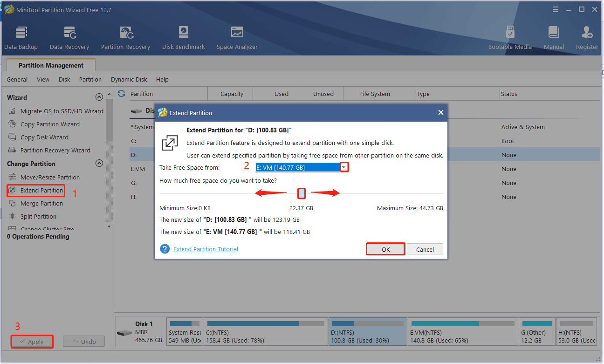Click sidebar scroll down arrow

click(109, 227)
